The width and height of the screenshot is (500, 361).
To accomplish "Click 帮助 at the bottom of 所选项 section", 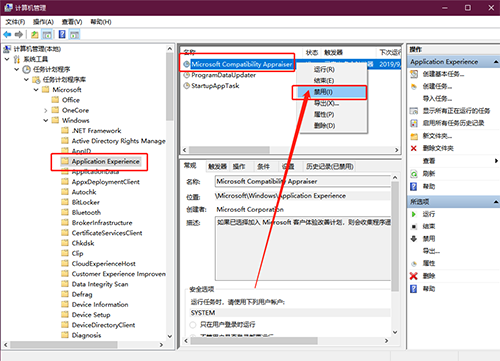I will click(429, 289).
